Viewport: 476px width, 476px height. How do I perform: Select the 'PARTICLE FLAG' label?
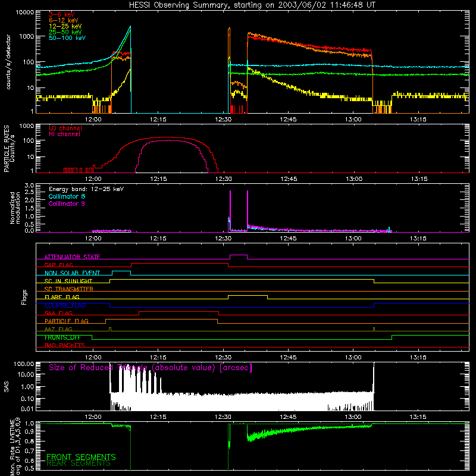[67, 321]
